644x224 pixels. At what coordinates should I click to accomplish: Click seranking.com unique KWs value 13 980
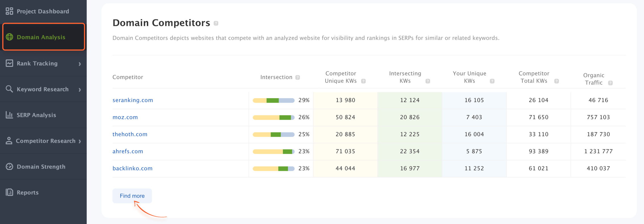[x=345, y=100]
